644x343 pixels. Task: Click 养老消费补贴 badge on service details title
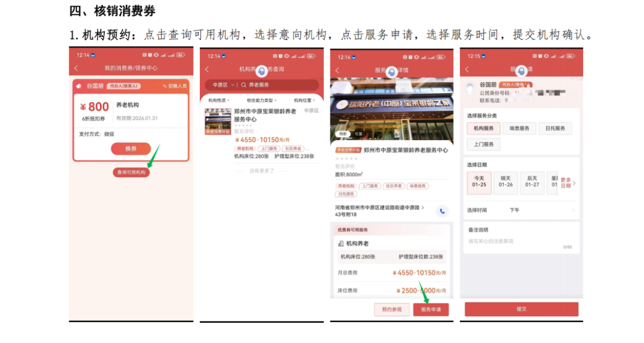348,150
